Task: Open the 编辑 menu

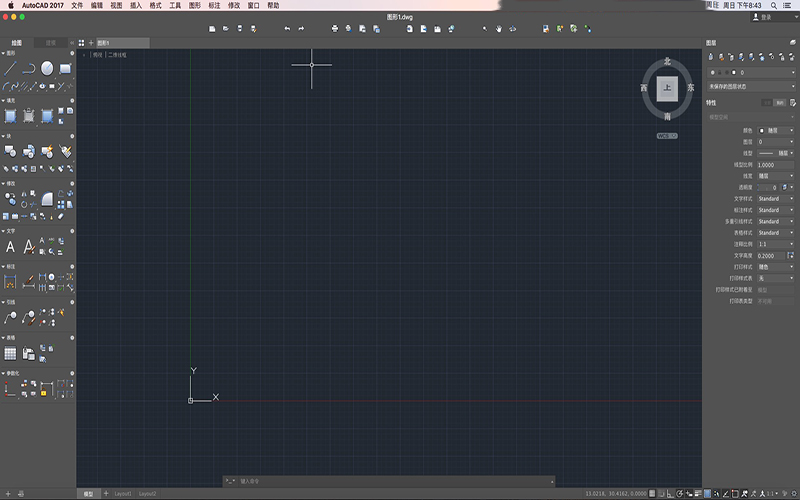Action: (96, 5)
